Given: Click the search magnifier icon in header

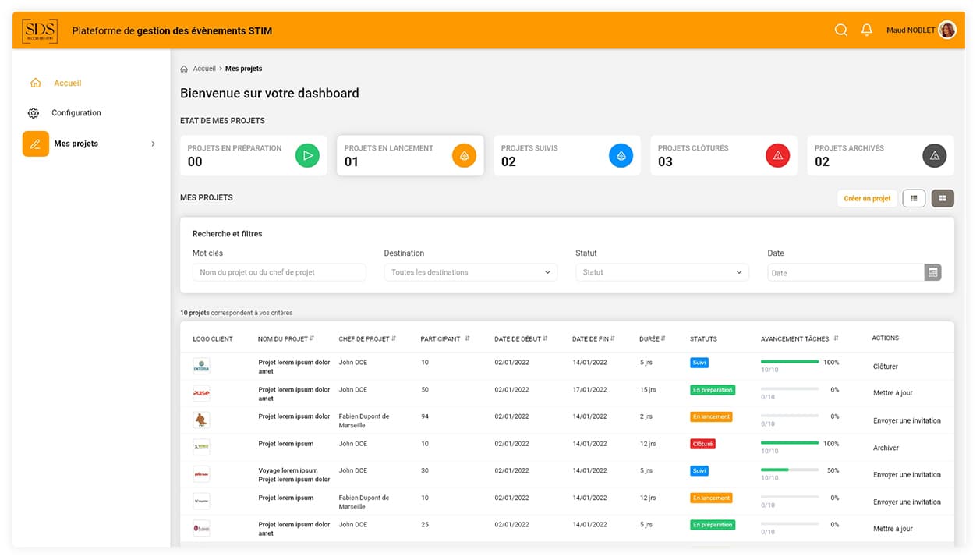Looking at the screenshot, I should point(840,30).
